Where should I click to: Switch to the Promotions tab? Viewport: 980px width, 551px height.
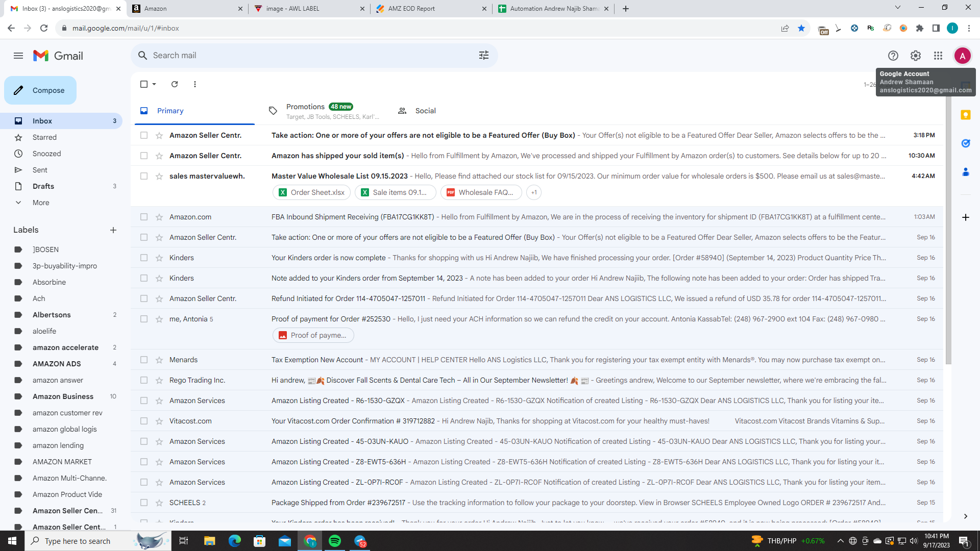point(324,111)
